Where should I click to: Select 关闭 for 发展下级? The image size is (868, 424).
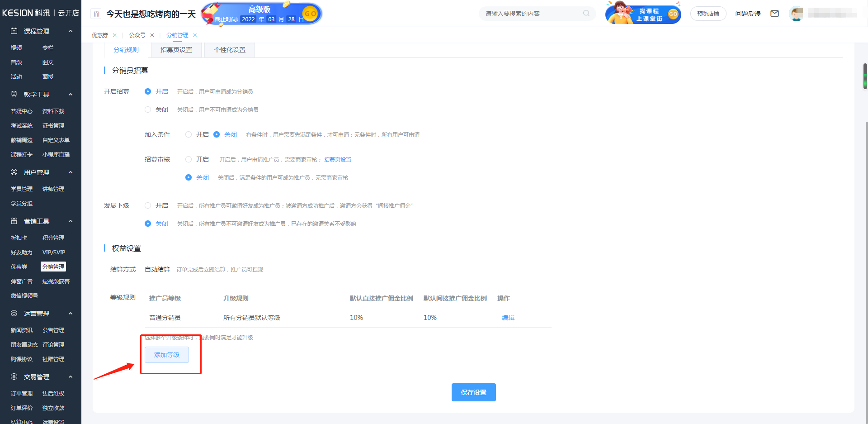pyautogui.click(x=148, y=224)
